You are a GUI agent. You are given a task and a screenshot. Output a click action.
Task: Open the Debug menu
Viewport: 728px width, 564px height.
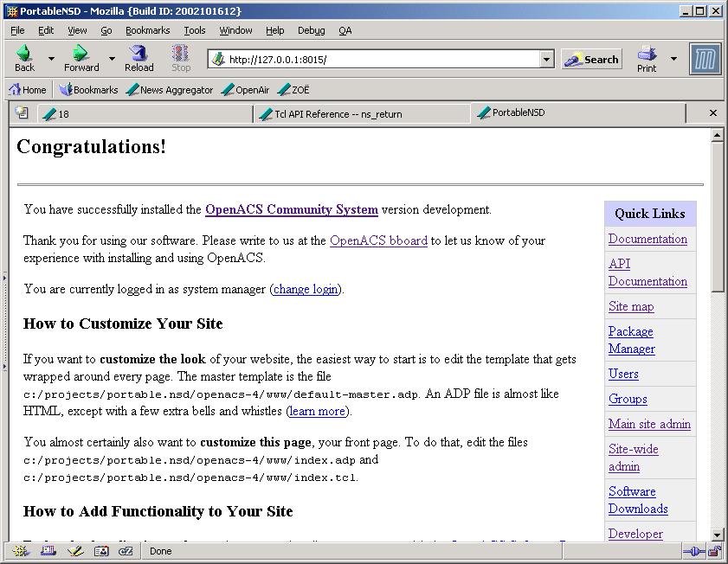click(x=311, y=30)
